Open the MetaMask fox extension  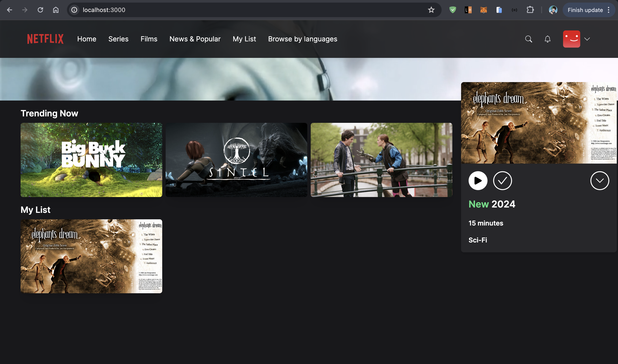483,10
